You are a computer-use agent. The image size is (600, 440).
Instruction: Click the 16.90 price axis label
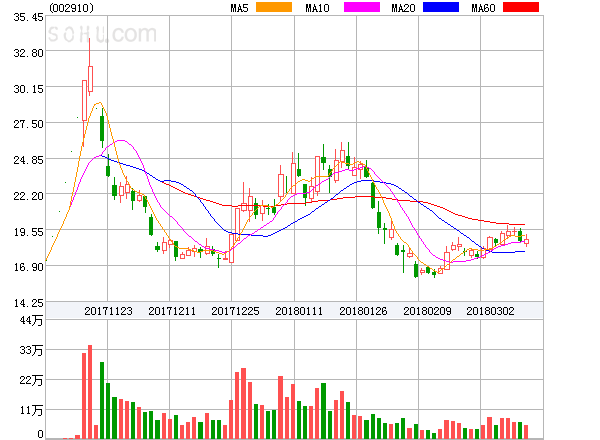29,267
